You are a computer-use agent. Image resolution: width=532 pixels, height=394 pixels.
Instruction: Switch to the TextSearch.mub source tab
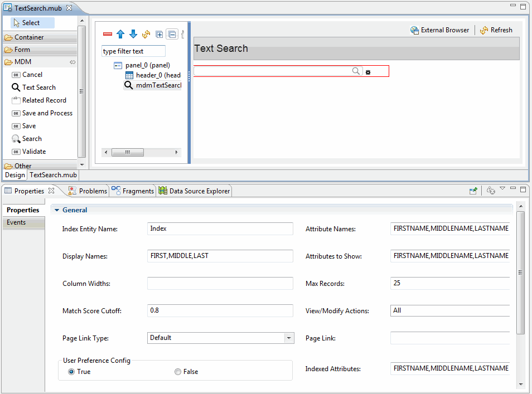tap(53, 175)
